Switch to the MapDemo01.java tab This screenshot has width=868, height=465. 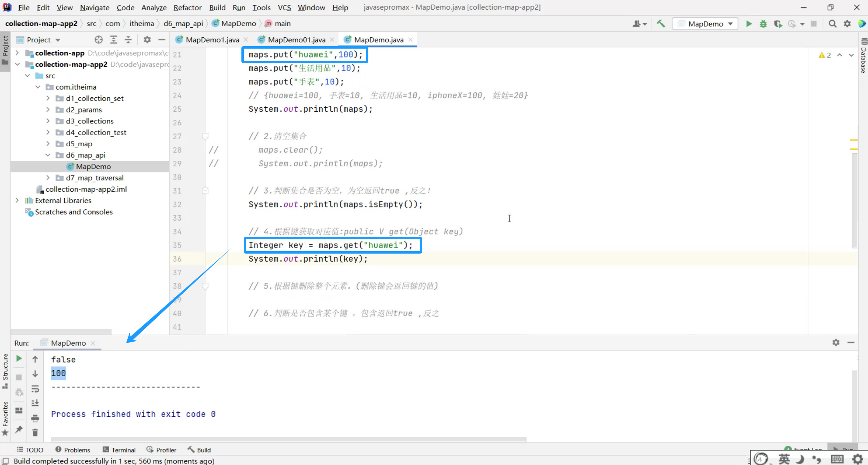tap(296, 39)
